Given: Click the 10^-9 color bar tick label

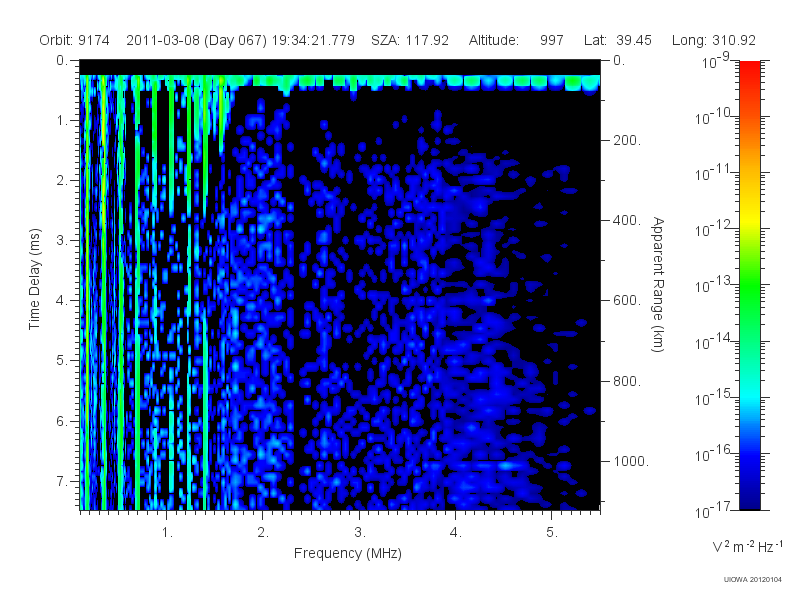Looking at the screenshot, I should [x=716, y=60].
